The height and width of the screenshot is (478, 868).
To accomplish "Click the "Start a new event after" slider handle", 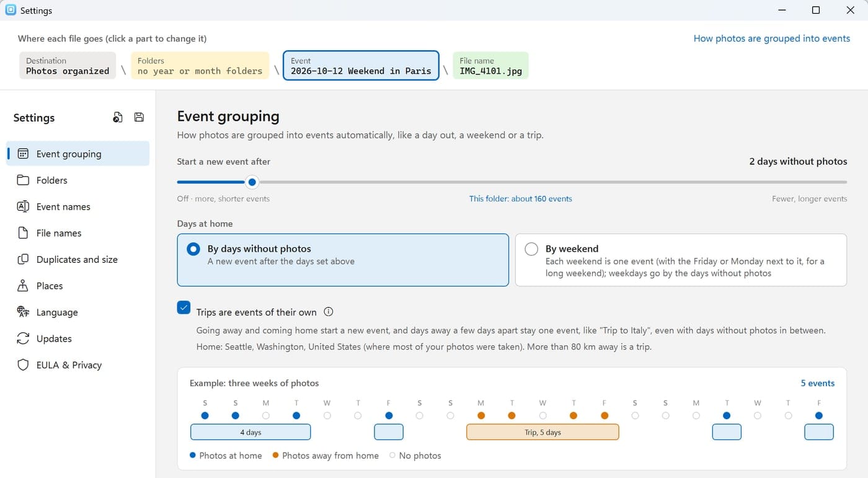I will coord(252,182).
